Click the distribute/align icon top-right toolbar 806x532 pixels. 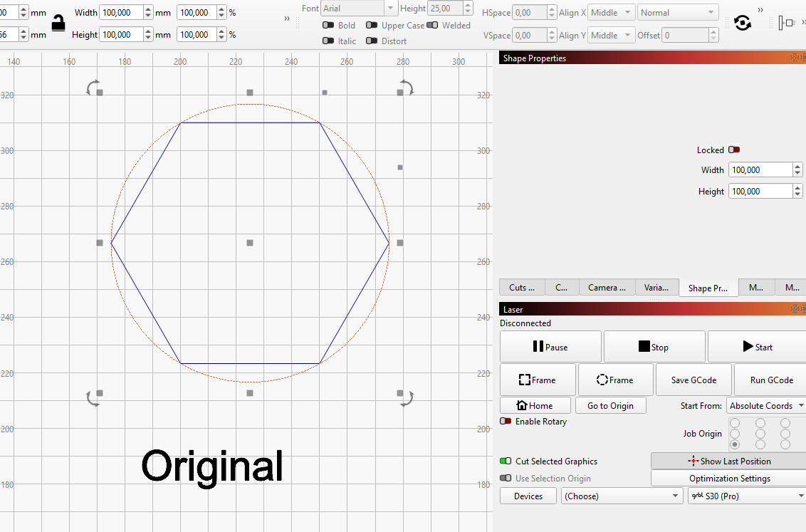coord(787,23)
